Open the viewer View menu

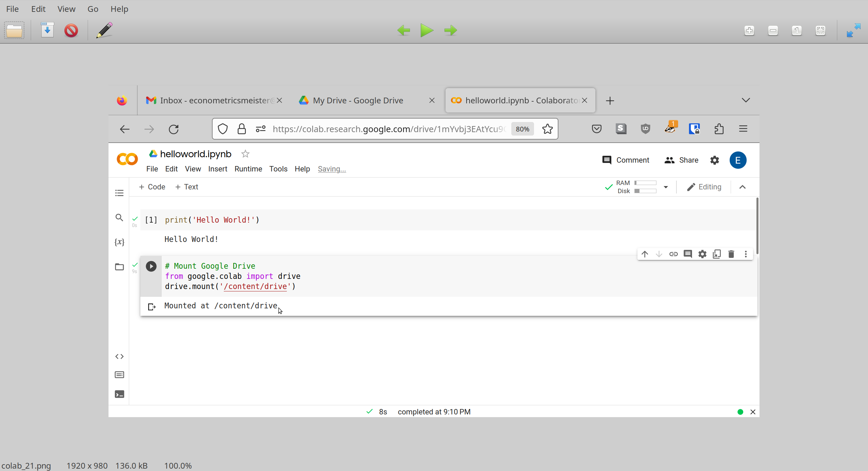pos(66,9)
